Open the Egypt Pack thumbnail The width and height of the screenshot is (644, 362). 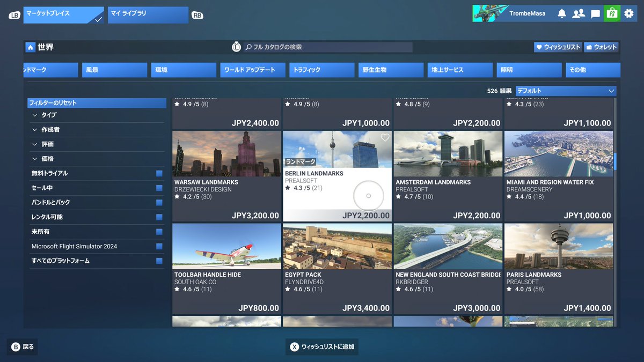pyautogui.click(x=338, y=247)
